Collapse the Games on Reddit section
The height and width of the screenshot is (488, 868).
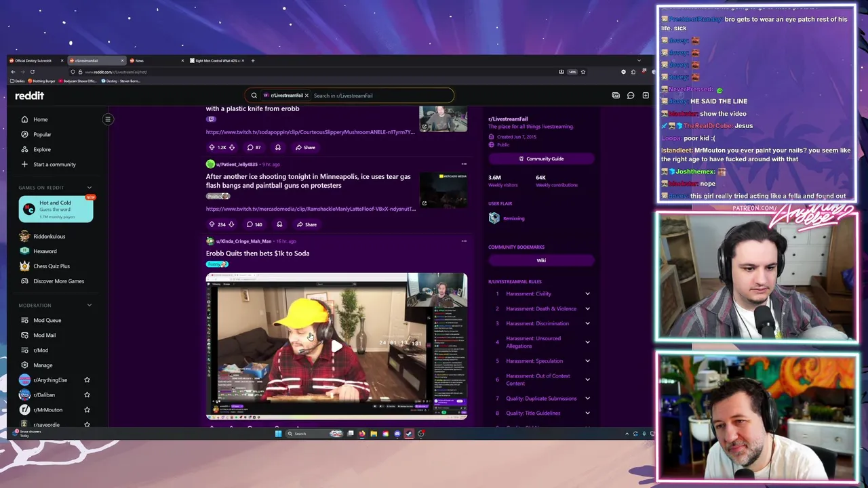89,188
